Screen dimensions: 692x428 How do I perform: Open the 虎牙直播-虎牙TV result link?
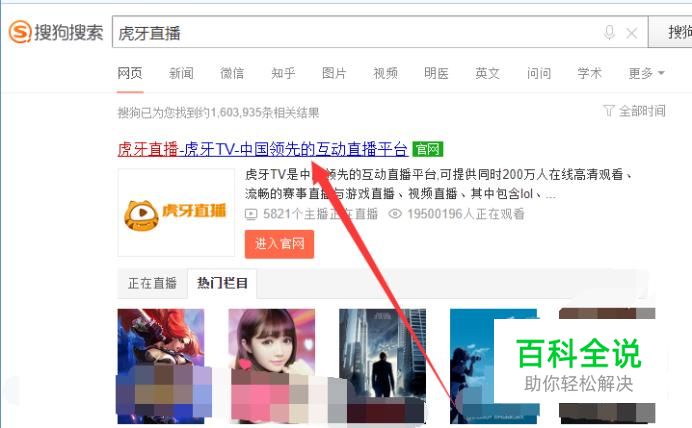pos(262,150)
